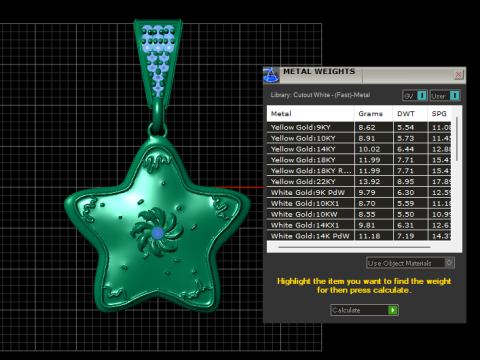Sort by the DWT column header
Viewport: 480px width, 360px height.
[x=410, y=114]
